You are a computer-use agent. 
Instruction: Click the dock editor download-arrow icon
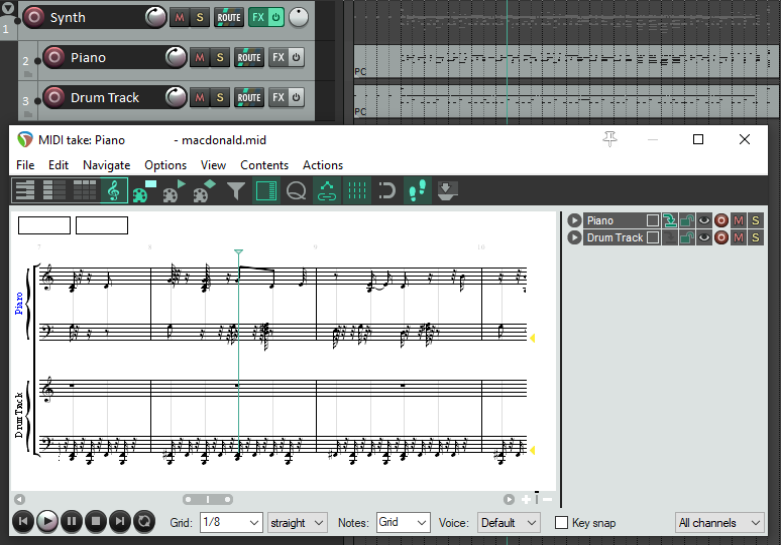pyautogui.click(x=446, y=190)
